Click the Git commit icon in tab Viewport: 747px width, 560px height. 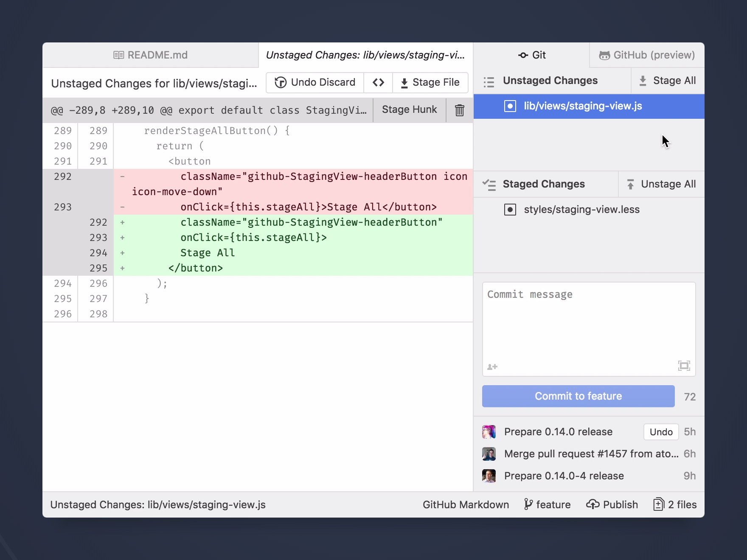[523, 55]
